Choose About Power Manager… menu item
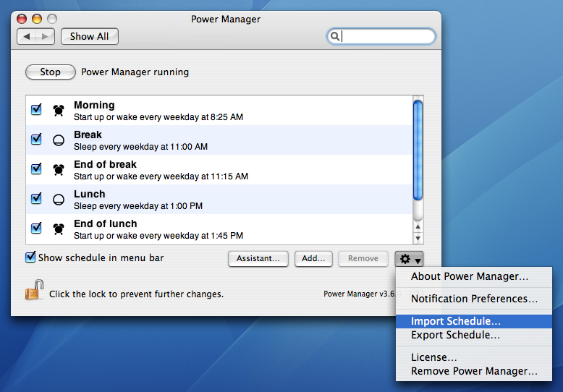The height and width of the screenshot is (392, 563). 473,276
